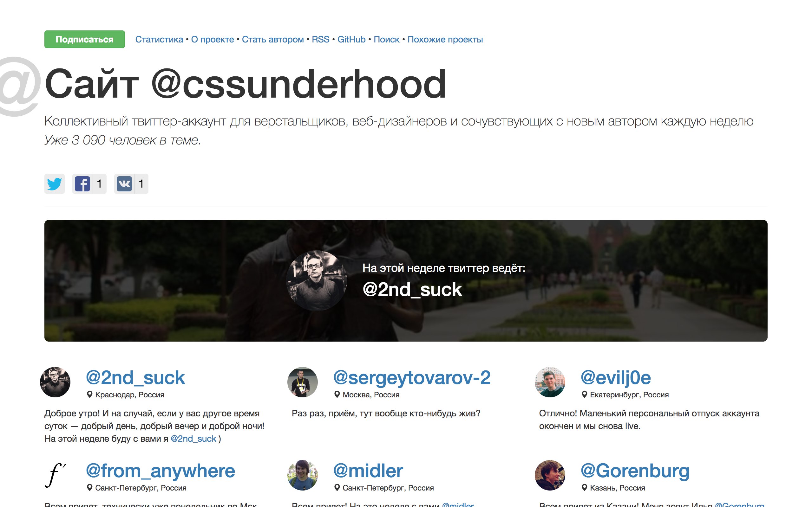Screen dimensions: 812x507
Task: Open the Поиск link
Action: point(387,40)
